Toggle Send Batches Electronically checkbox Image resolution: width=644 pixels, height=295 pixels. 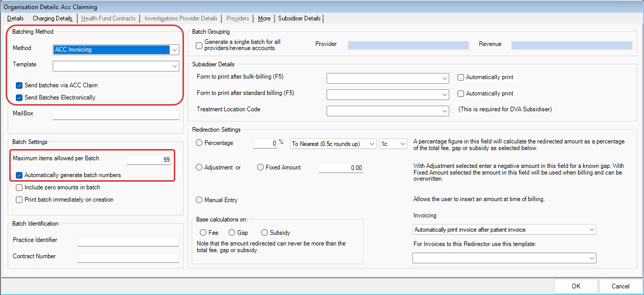click(19, 98)
